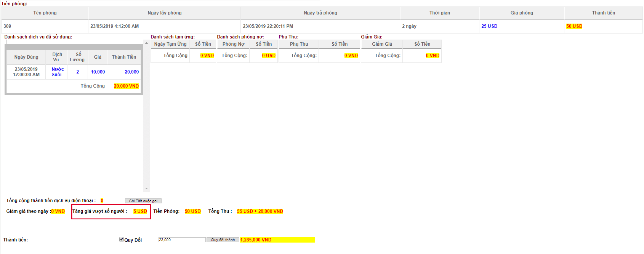Click the 10,000 unit price value
Screen dimensions: 644x254
click(98, 72)
